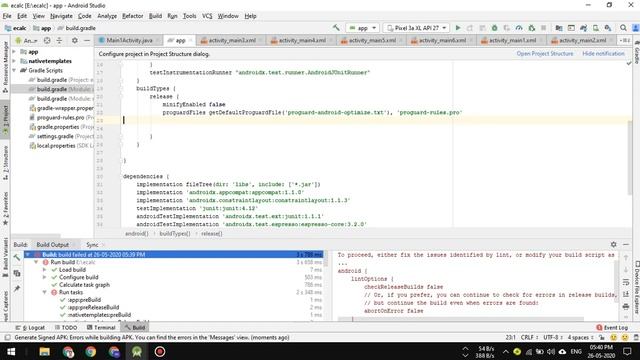Image resolution: width=640 pixels, height=360 pixels.
Task: Open the Pixel 3a XL API 27 device dropdown
Action: [416, 28]
